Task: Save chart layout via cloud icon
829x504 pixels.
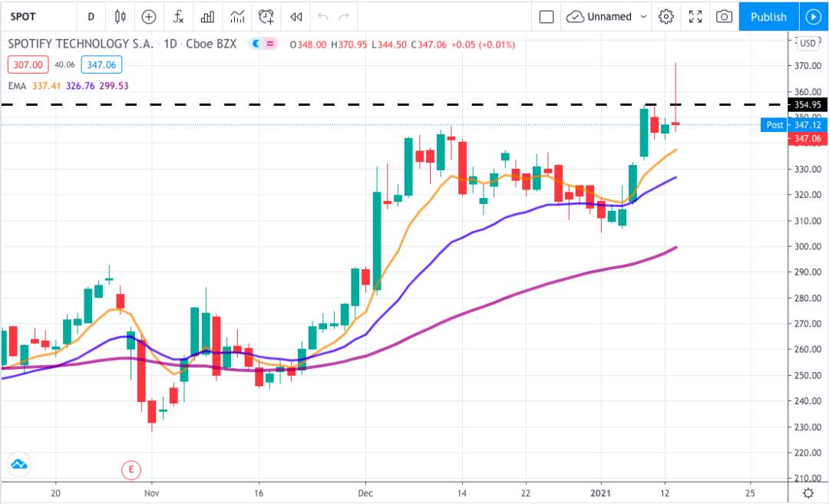Action: (x=575, y=16)
